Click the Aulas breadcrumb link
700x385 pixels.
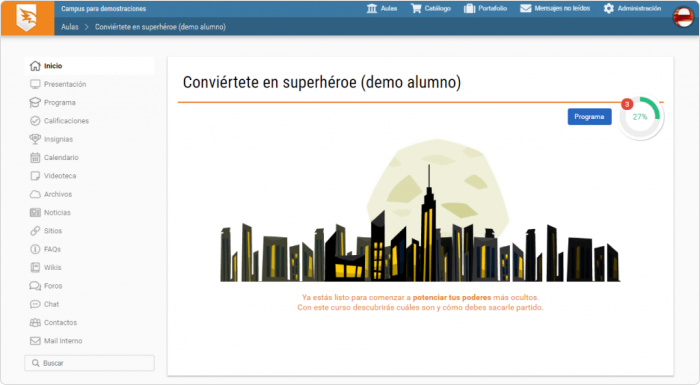(x=70, y=27)
